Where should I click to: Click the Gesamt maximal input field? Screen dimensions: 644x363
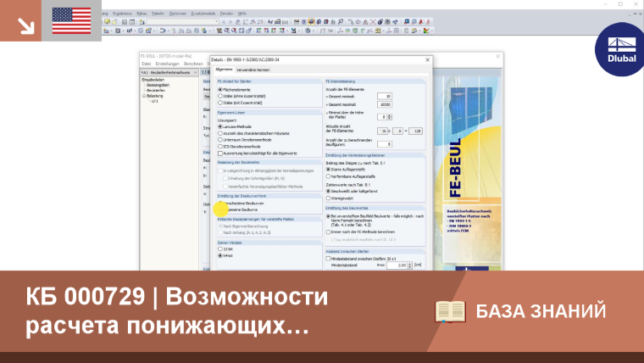tap(385, 104)
